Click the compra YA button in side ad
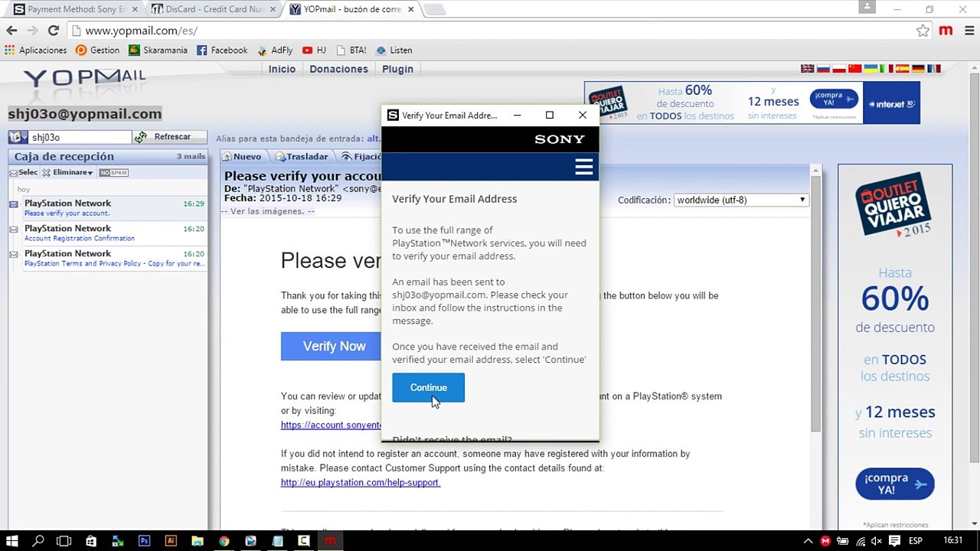The height and width of the screenshot is (551, 980). tap(894, 484)
